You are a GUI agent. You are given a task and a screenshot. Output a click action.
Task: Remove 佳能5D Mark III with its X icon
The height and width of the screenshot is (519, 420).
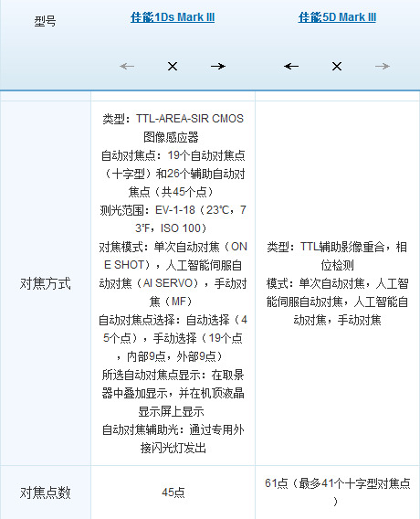point(337,66)
